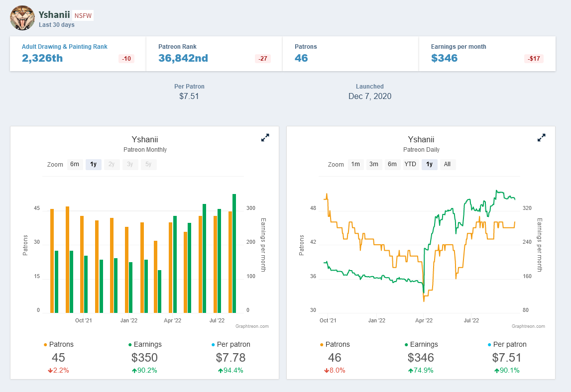Screen dimensions: 571x392
Task: Click the $346 earnings per month value
Action: 444,58
